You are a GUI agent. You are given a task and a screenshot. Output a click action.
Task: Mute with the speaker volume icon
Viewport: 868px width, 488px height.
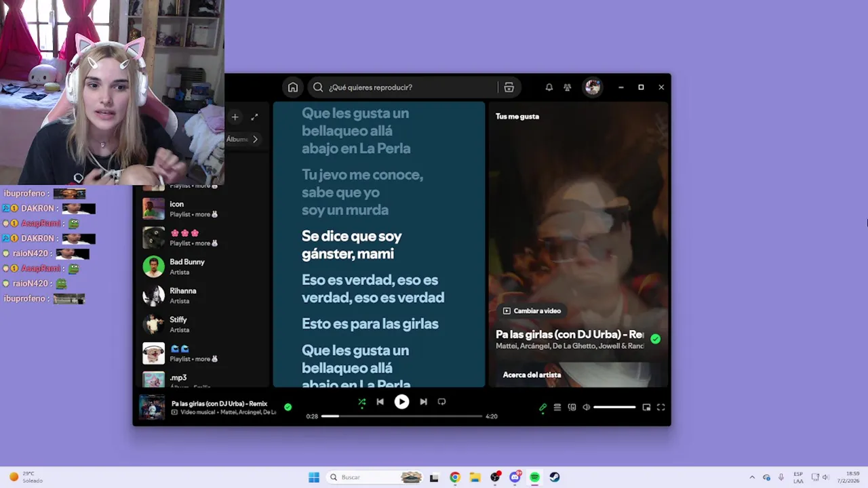587,407
